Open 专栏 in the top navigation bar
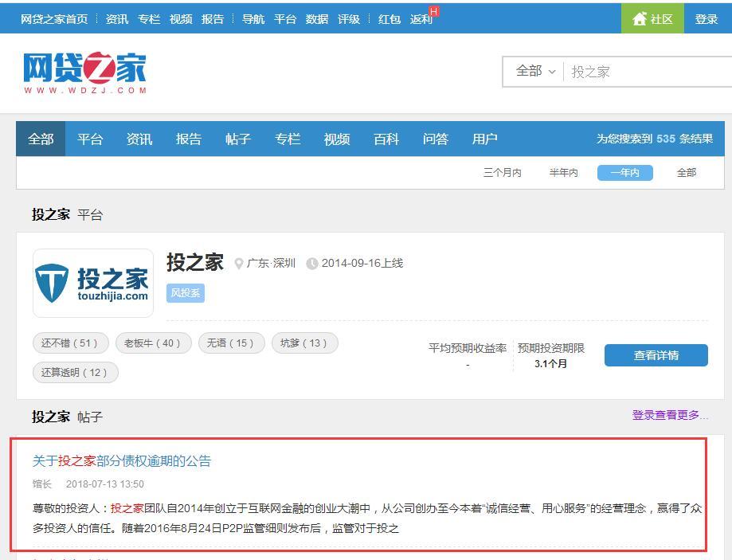The width and height of the screenshot is (732, 560). pos(149,19)
